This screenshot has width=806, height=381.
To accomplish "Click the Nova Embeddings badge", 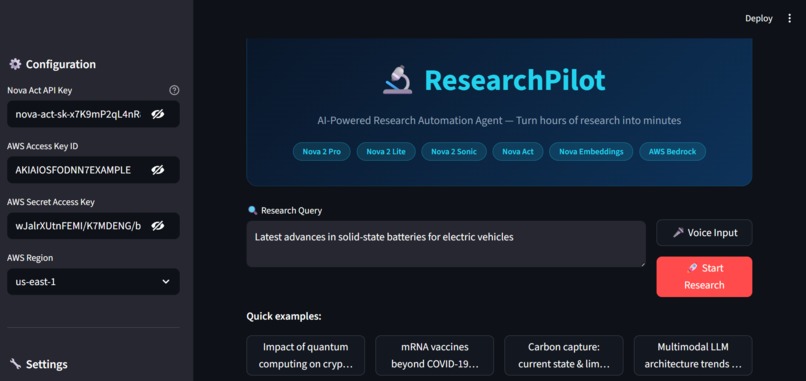I will click(591, 152).
